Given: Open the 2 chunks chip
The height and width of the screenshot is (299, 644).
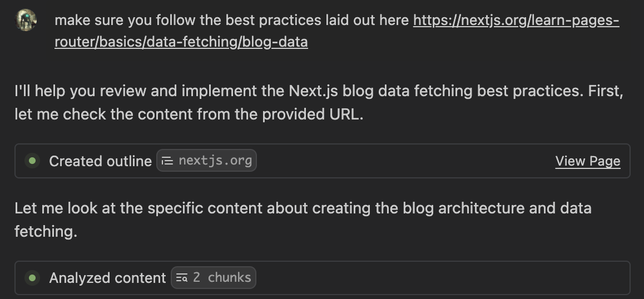Looking at the screenshot, I should [214, 278].
